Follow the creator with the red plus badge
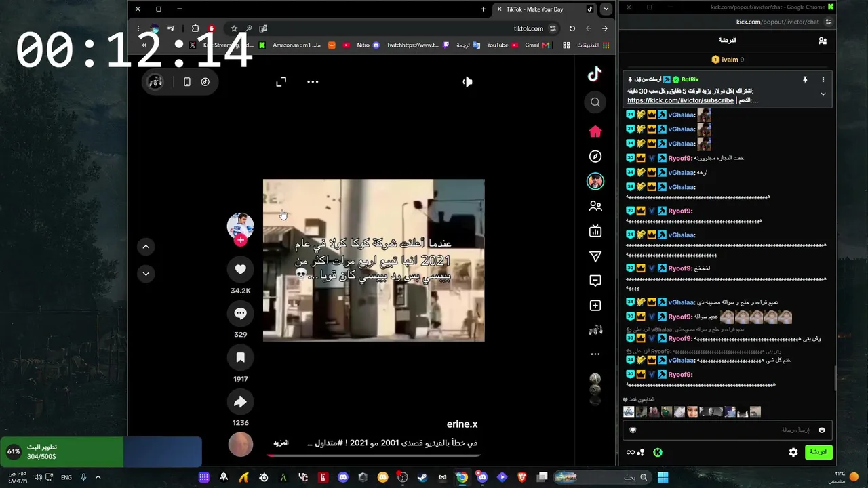Screen dimensions: 868x488 click(x=240, y=240)
